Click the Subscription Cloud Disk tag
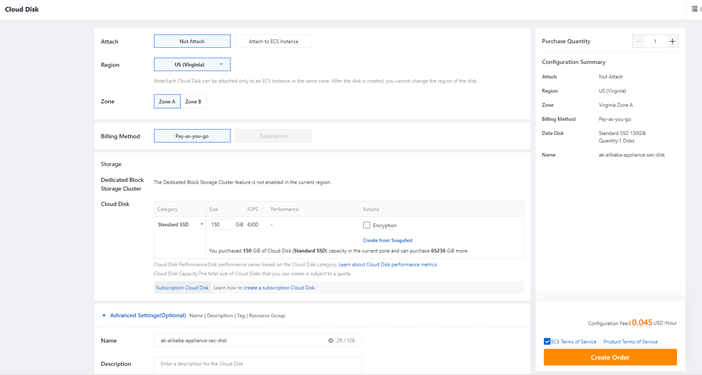 182,288
